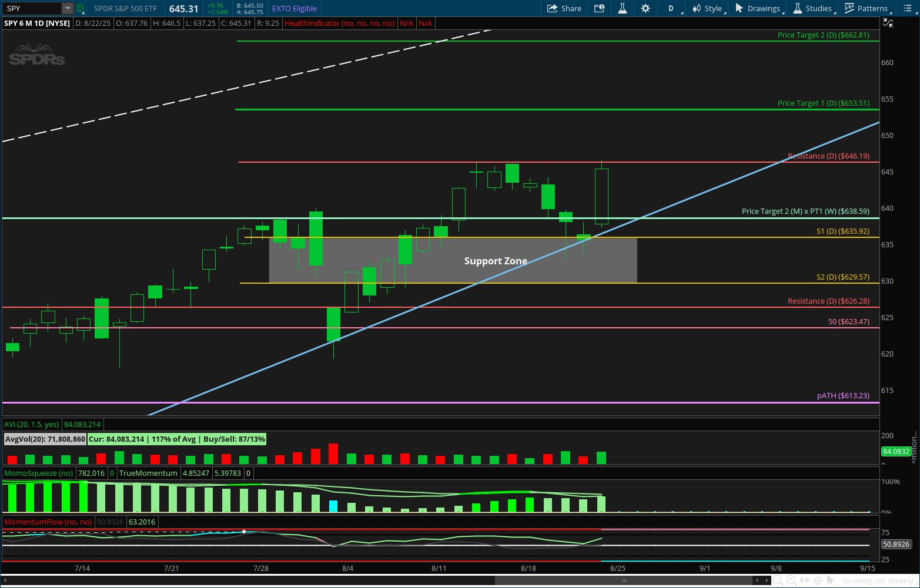Click the SPDR S&P 500 ETF name
920x588 pixels.
[125, 9]
